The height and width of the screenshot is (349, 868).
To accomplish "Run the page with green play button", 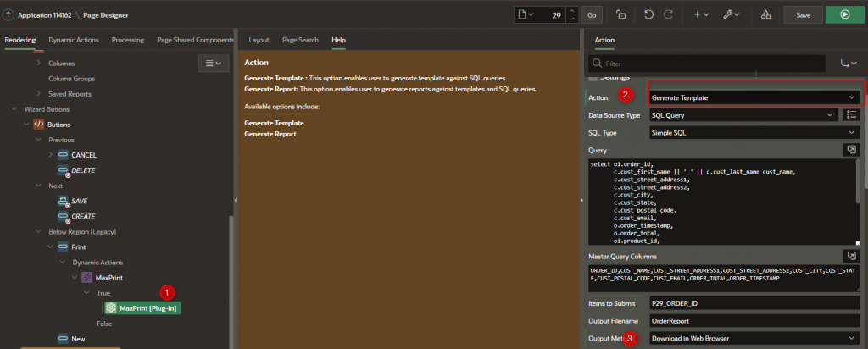I will (843, 14).
